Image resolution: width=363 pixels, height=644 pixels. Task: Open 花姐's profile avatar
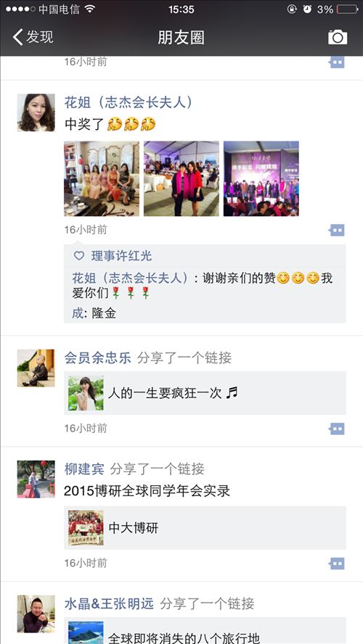tap(36, 112)
